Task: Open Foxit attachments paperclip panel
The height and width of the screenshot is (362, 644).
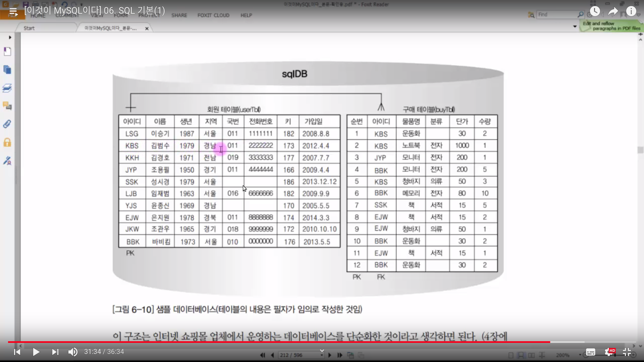Action: click(7, 124)
